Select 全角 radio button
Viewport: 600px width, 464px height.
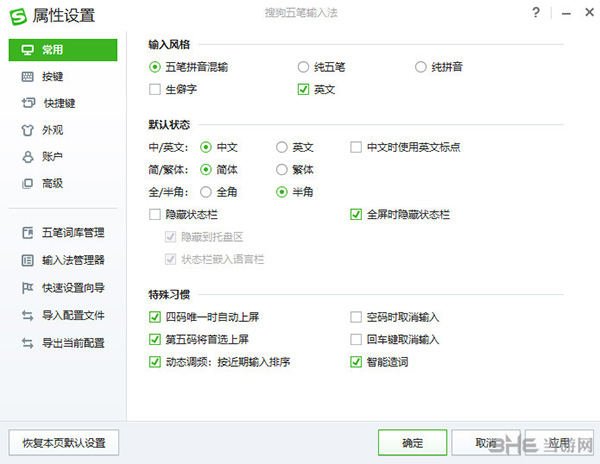[x=206, y=192]
